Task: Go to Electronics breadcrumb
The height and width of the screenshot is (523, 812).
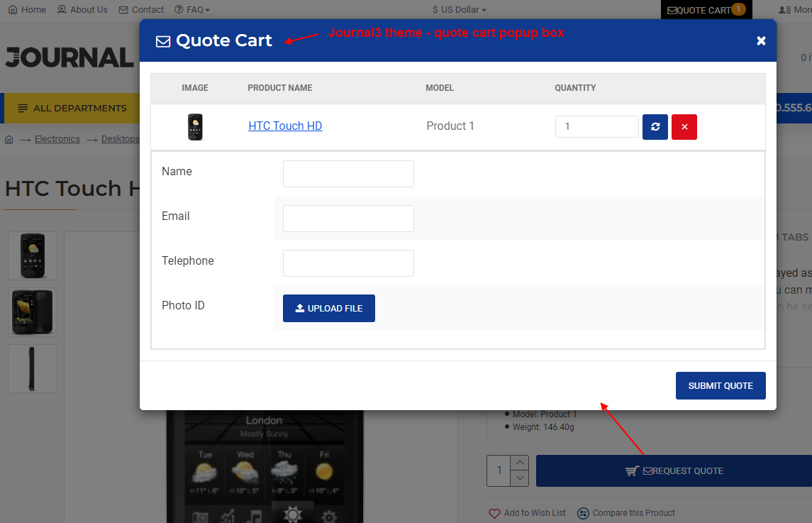Action: [57, 139]
